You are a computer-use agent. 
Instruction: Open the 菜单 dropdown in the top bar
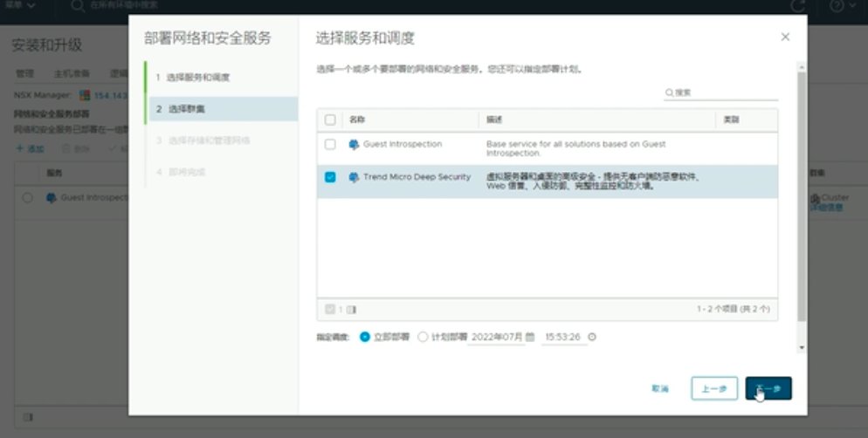(20, 5)
